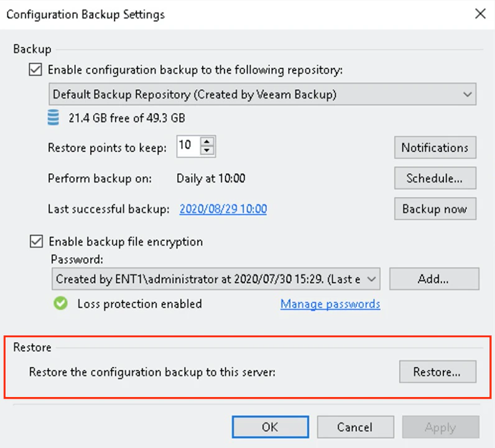This screenshot has width=495, height=448.
Task: Click 'Loss protection enabled' status text
Action: point(139,304)
